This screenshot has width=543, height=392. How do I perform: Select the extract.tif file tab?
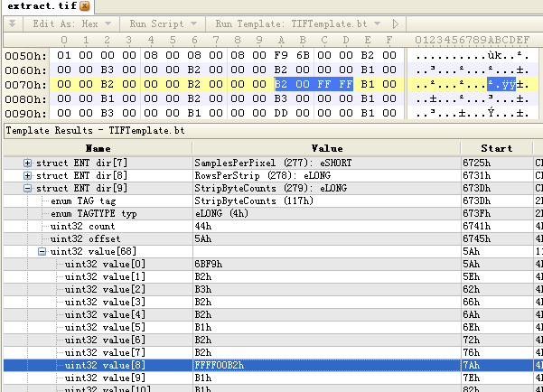(x=47, y=6)
